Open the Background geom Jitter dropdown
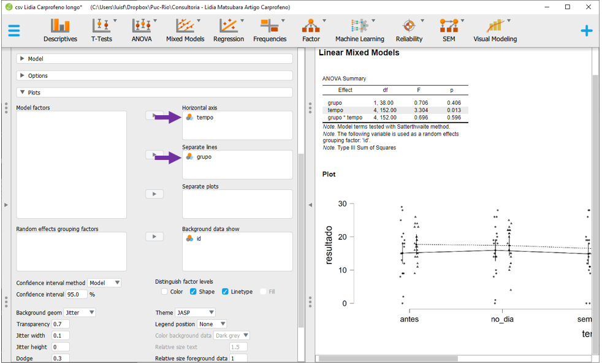Image resolution: width=602 pixels, height=364 pixels. 80,313
